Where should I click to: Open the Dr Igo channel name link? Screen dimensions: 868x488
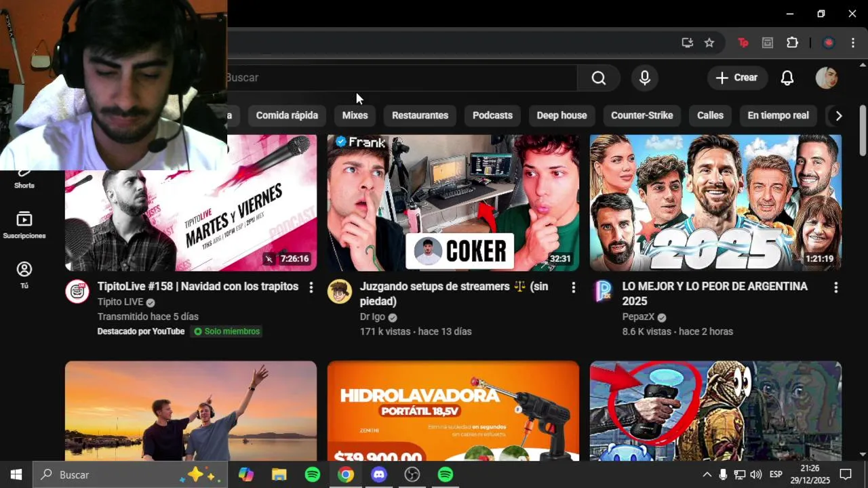point(372,317)
